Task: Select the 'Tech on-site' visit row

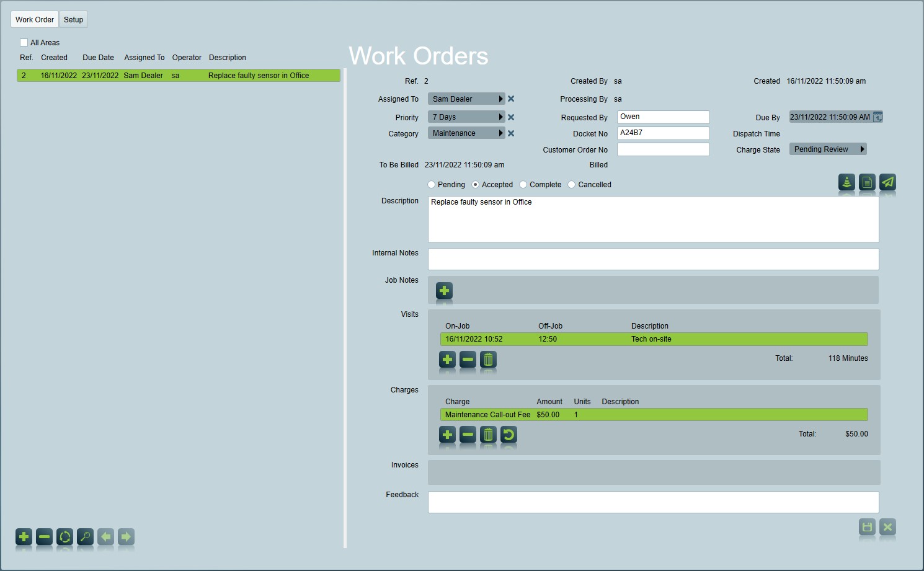Action: [x=654, y=339]
